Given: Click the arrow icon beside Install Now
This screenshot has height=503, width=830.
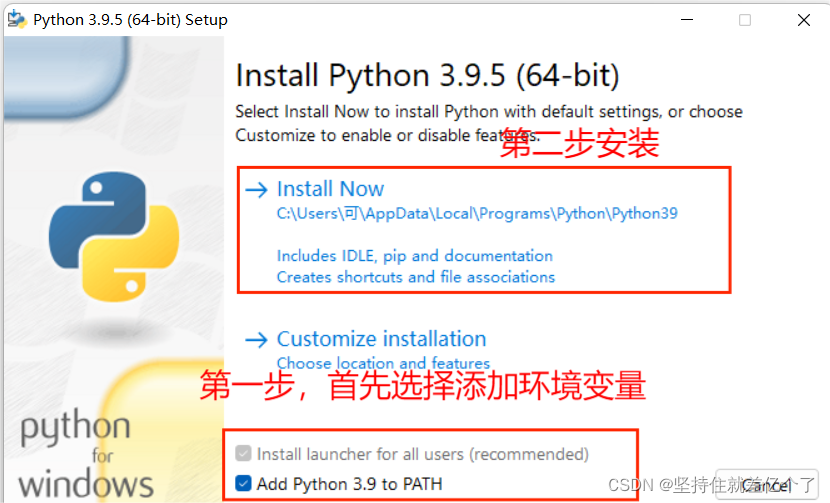Looking at the screenshot, I should [x=257, y=190].
